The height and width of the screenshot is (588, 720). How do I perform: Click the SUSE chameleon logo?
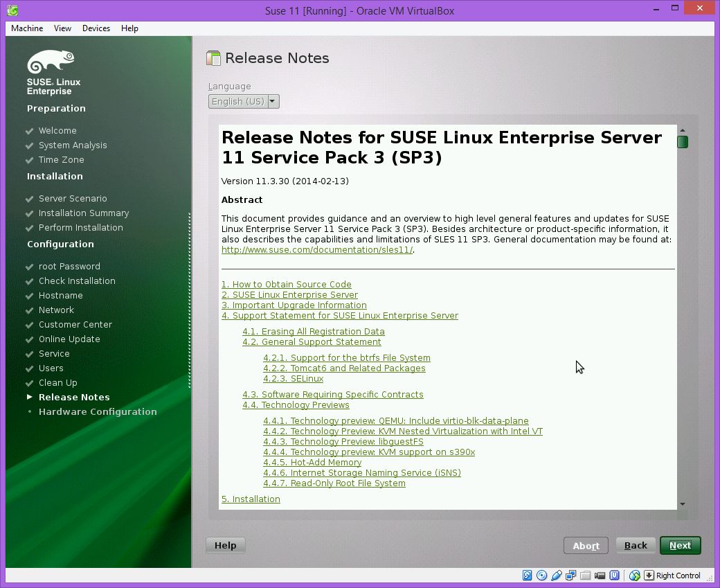pyautogui.click(x=51, y=62)
